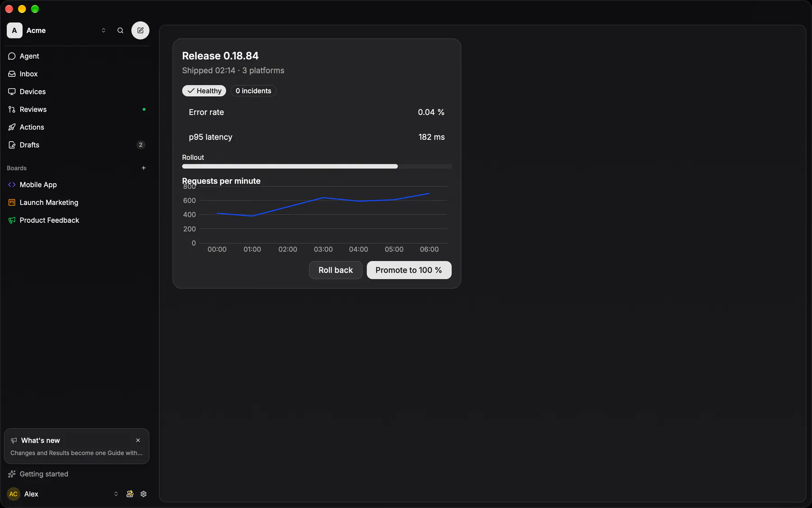Click the Launch Marketing kanban icon
This screenshot has height=508, width=812.
tap(12, 203)
